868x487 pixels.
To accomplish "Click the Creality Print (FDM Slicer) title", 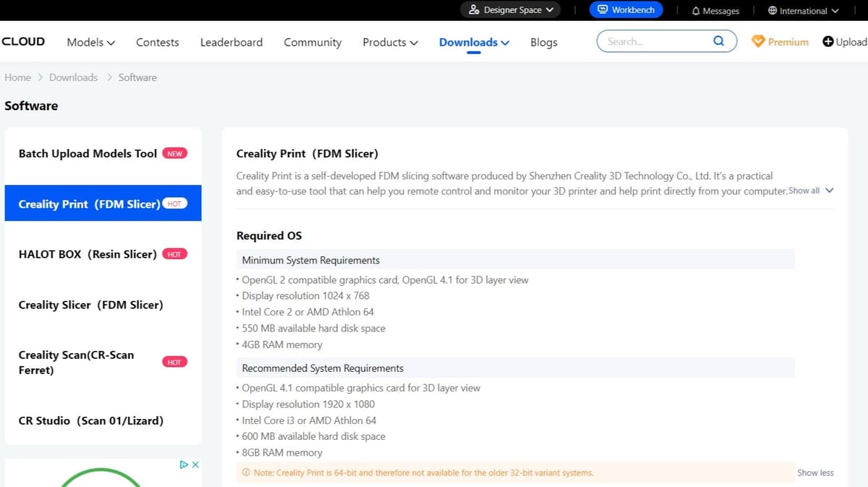I will pos(307,153).
